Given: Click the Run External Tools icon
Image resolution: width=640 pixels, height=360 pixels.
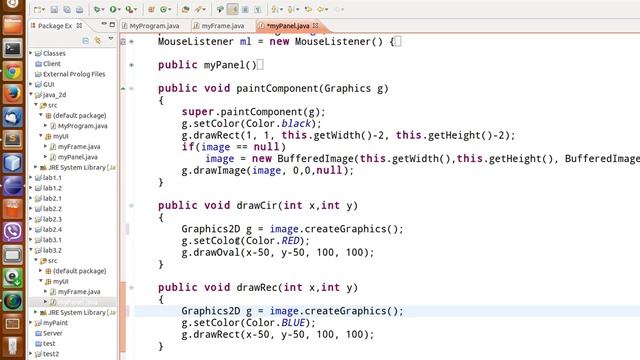Looking at the screenshot, I should pyautogui.click(x=129, y=9).
